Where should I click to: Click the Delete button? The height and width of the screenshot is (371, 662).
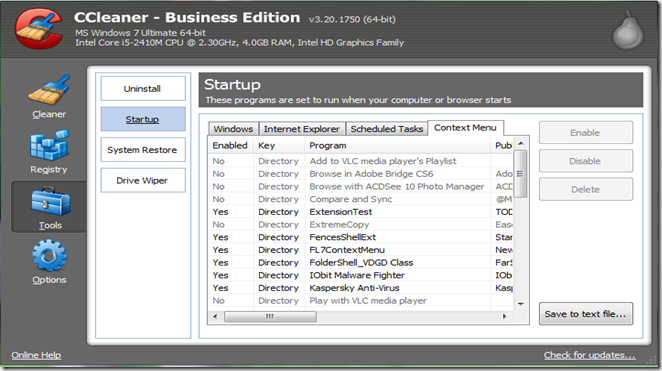click(x=586, y=190)
